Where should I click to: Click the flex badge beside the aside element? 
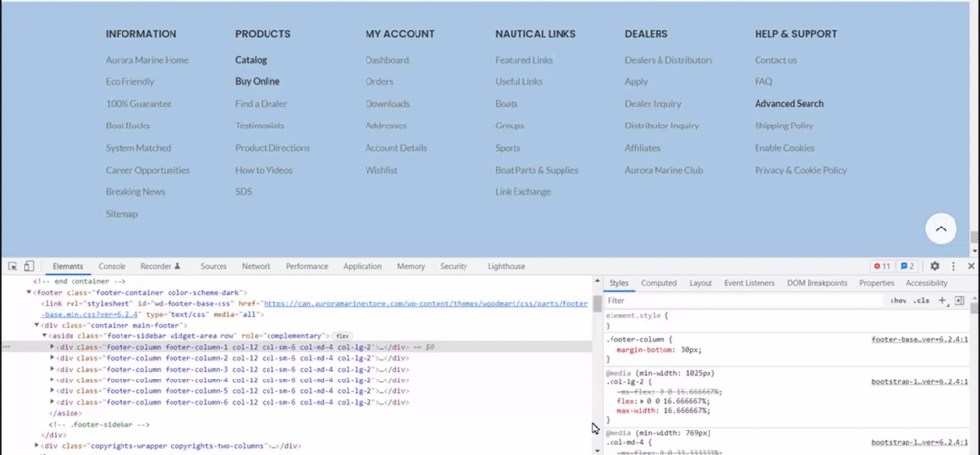coord(342,336)
